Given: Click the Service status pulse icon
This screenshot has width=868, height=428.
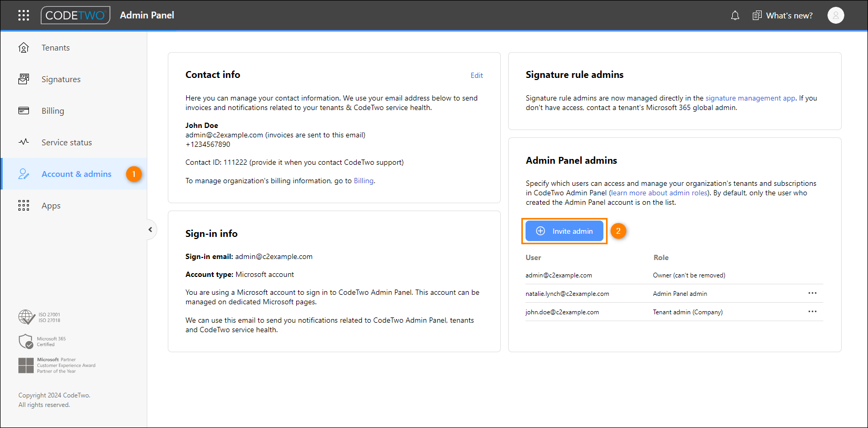Looking at the screenshot, I should pyautogui.click(x=24, y=142).
